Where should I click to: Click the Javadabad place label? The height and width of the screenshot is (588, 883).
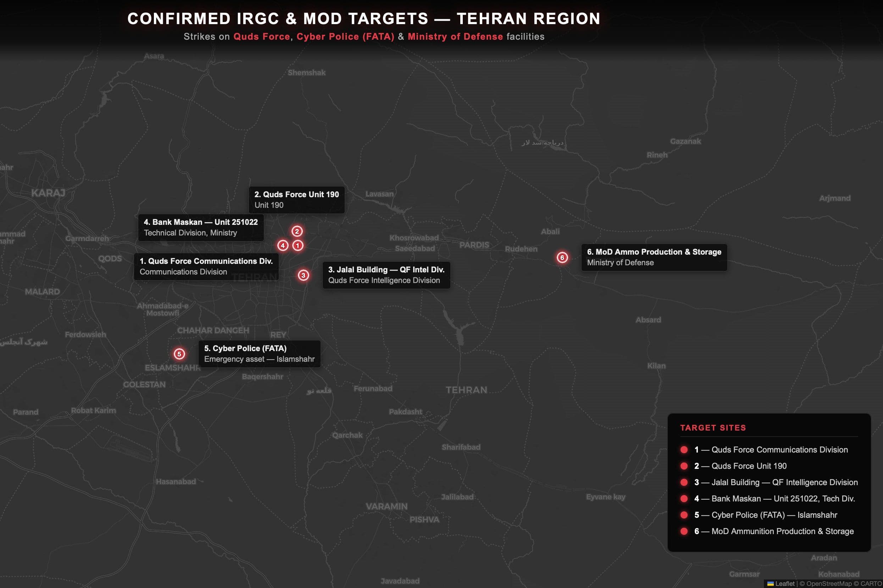(400, 581)
